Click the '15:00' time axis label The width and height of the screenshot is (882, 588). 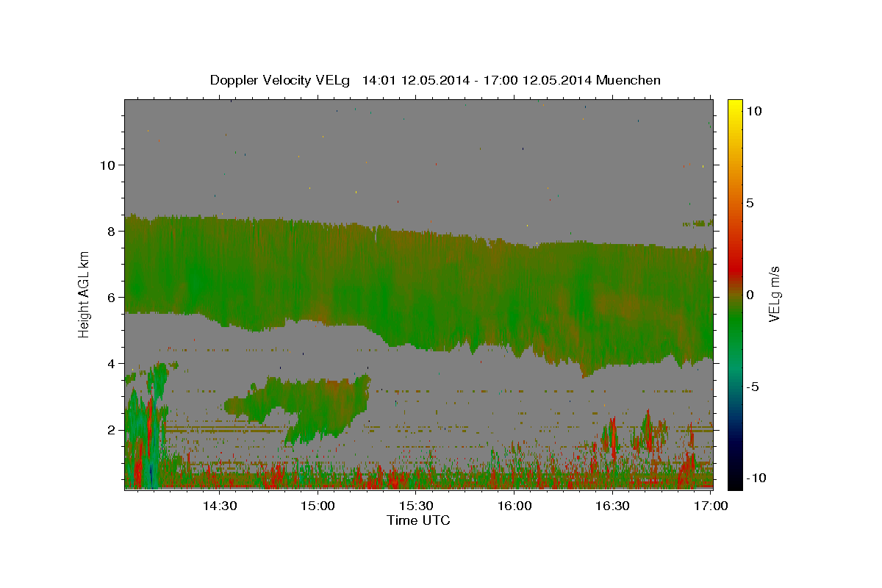(318, 506)
